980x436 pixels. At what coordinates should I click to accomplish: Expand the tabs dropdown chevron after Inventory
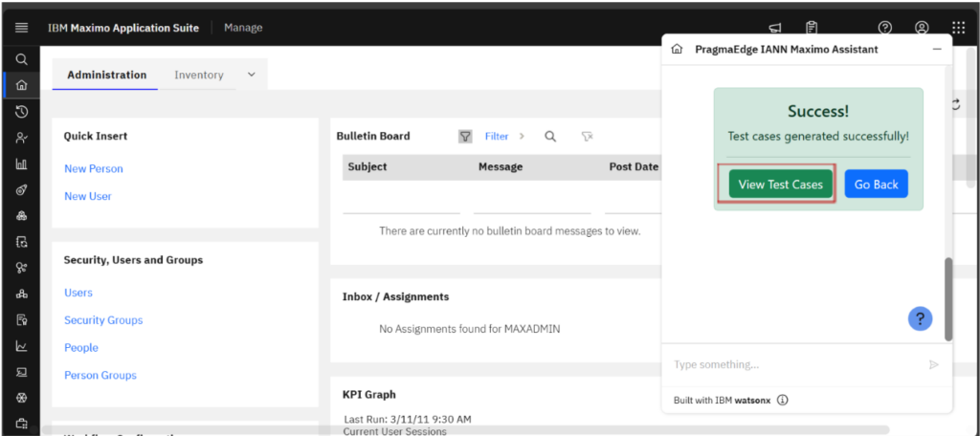click(x=252, y=75)
